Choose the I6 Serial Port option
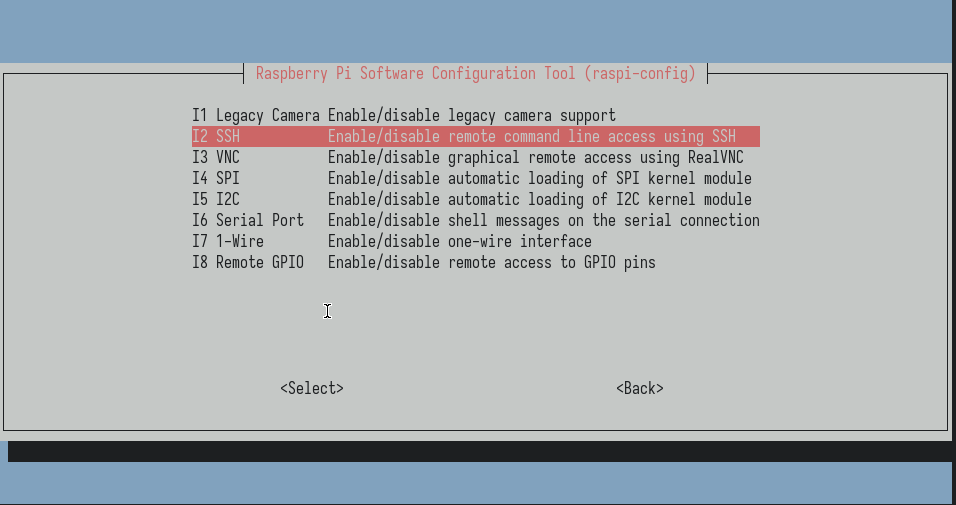Image resolution: width=956 pixels, height=505 pixels. coord(476,220)
